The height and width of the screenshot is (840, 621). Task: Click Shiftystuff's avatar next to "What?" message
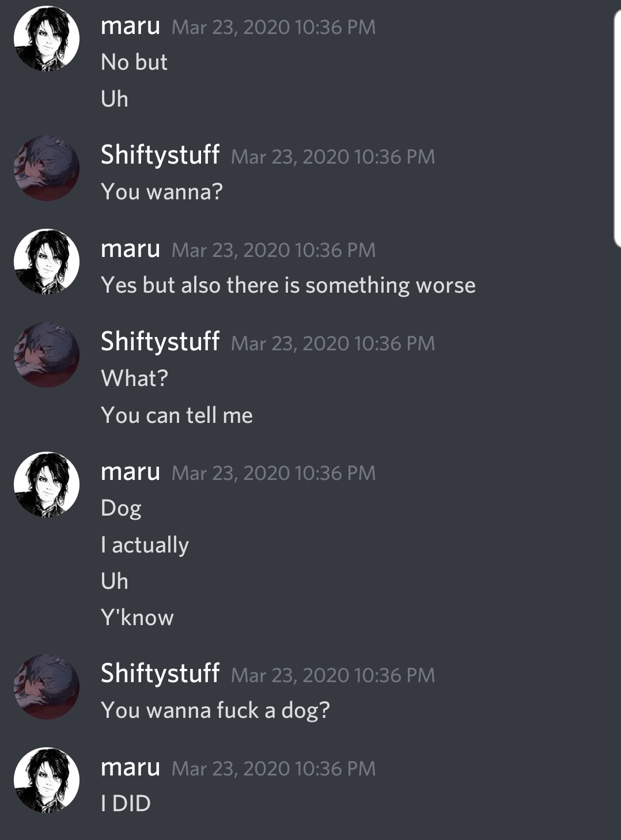point(47,354)
